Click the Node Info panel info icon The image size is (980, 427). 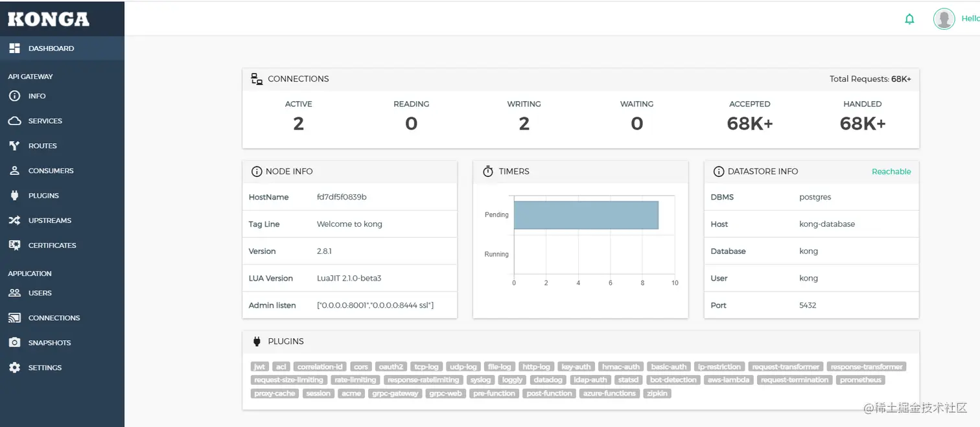pos(255,172)
